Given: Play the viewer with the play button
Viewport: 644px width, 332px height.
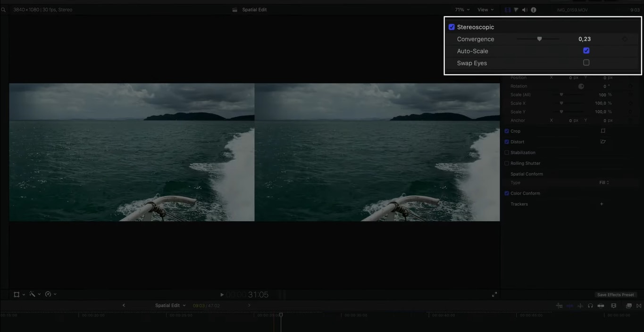Looking at the screenshot, I should tap(222, 295).
